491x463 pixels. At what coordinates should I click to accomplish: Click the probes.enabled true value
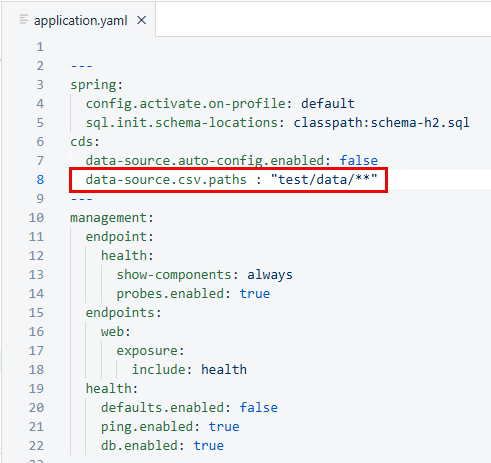pyautogui.click(x=255, y=294)
